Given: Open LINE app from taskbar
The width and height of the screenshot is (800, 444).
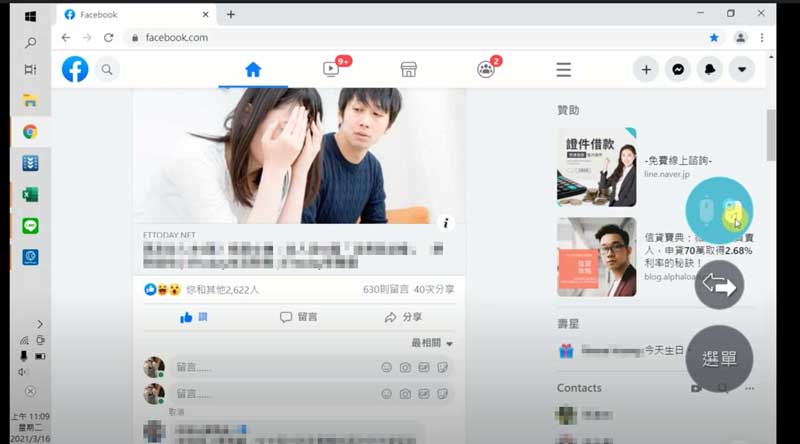Looking at the screenshot, I should pos(30,226).
